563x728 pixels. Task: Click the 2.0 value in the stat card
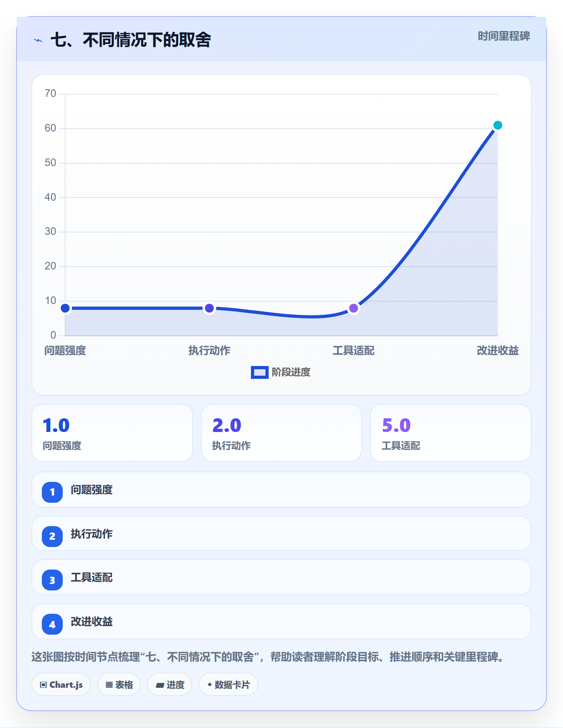(227, 426)
